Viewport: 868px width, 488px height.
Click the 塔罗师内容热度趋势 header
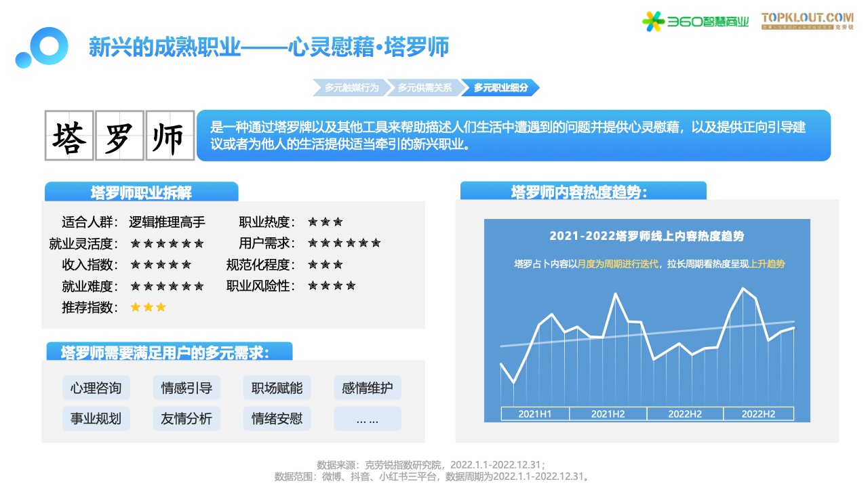[x=583, y=191]
